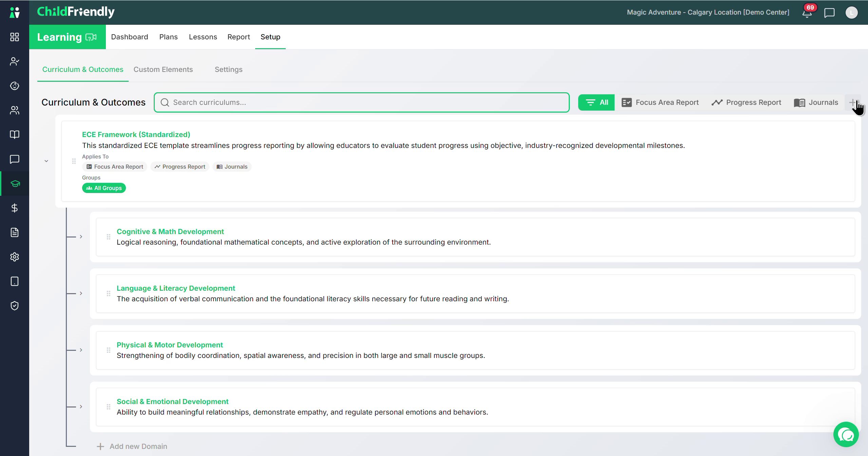The image size is (868, 456).
Task: Open the people group icon in sidebar
Action: point(15,110)
